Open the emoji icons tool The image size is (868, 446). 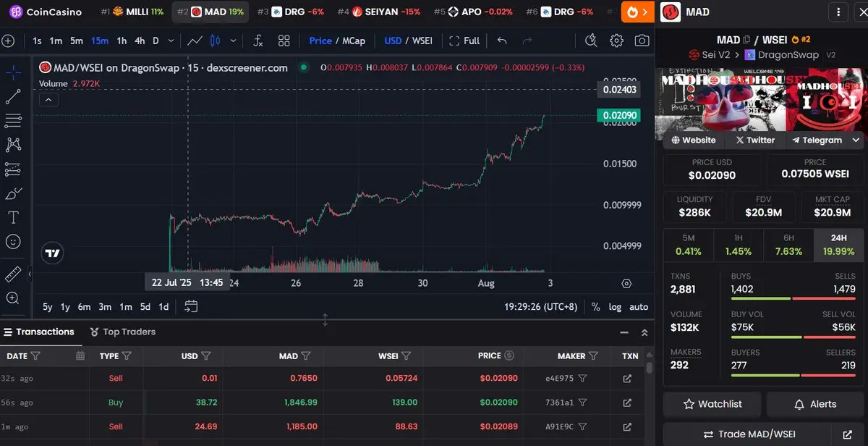coord(13,242)
